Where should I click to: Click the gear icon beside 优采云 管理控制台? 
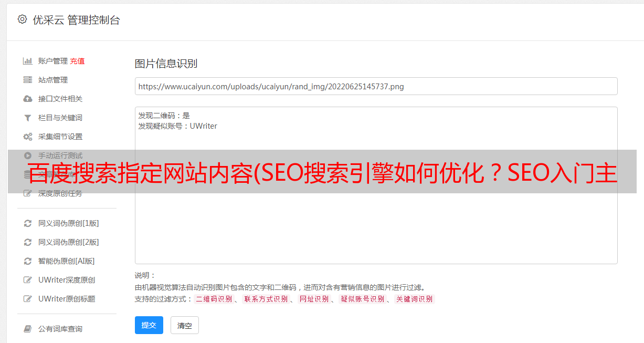coord(22,19)
